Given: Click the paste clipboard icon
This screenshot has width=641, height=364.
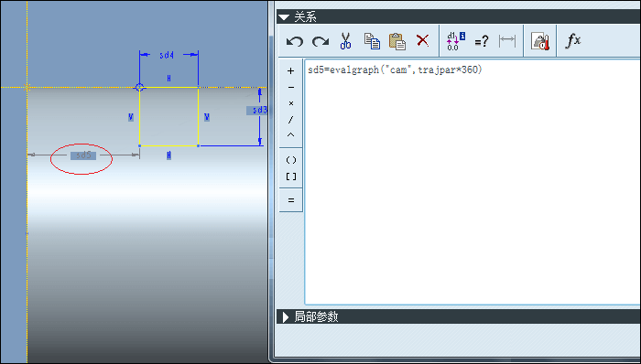Looking at the screenshot, I should 397,41.
